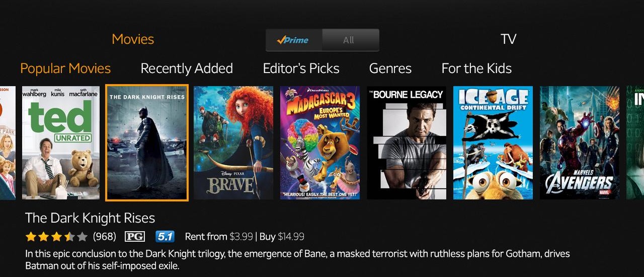Open the Recently Added category

(x=187, y=68)
